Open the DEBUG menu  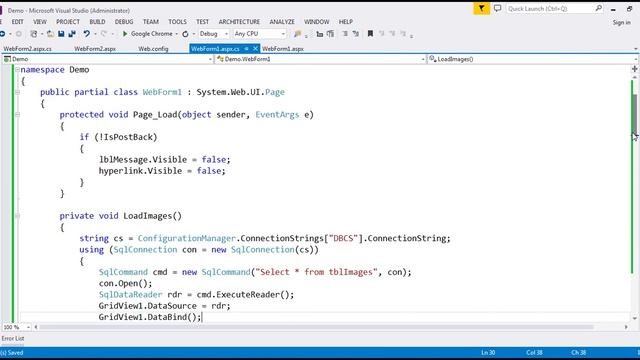pos(124,22)
